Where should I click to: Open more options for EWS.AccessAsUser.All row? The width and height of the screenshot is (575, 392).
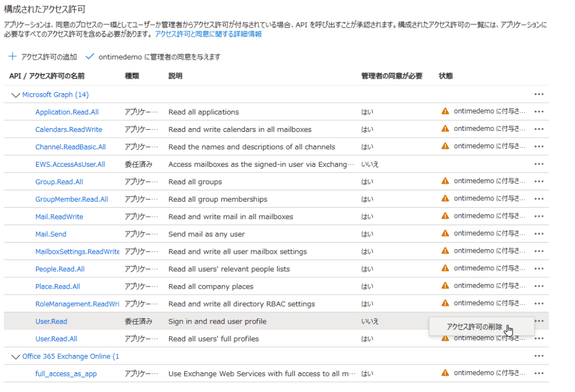coord(539,164)
